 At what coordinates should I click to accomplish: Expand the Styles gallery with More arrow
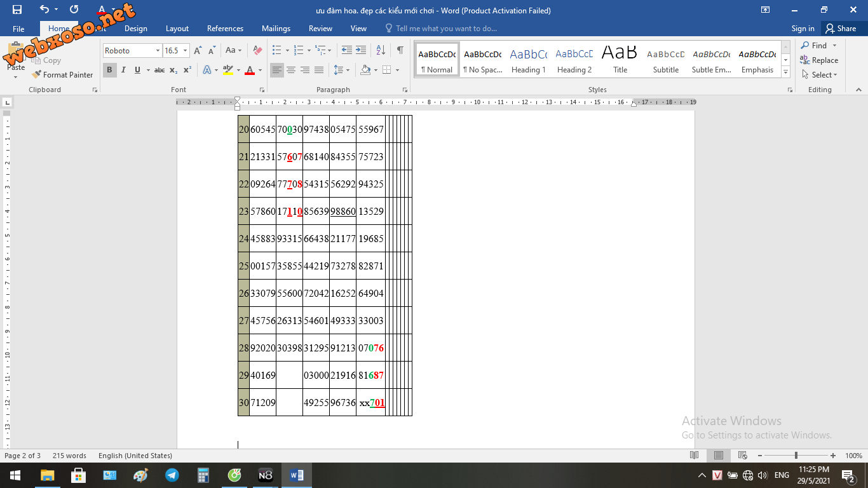pos(786,72)
